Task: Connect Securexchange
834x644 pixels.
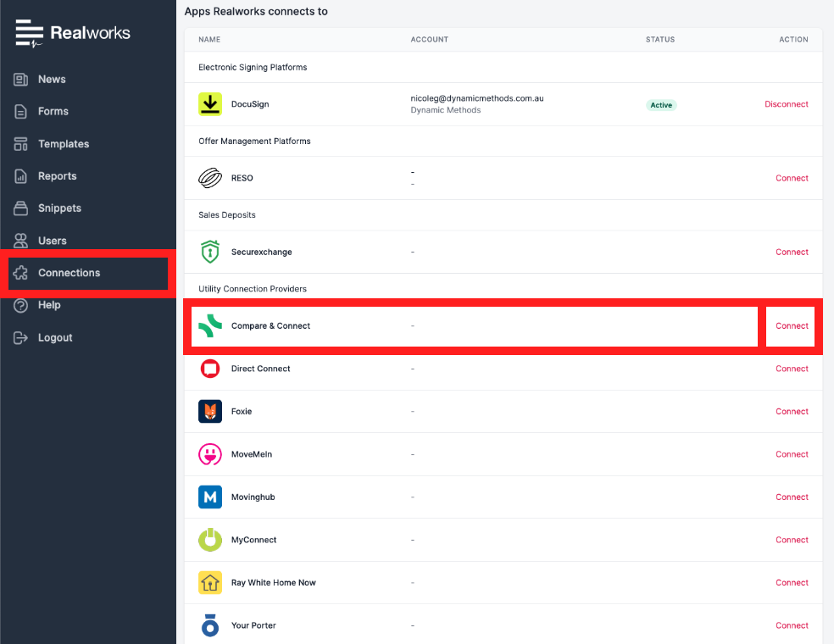Action: coord(792,252)
